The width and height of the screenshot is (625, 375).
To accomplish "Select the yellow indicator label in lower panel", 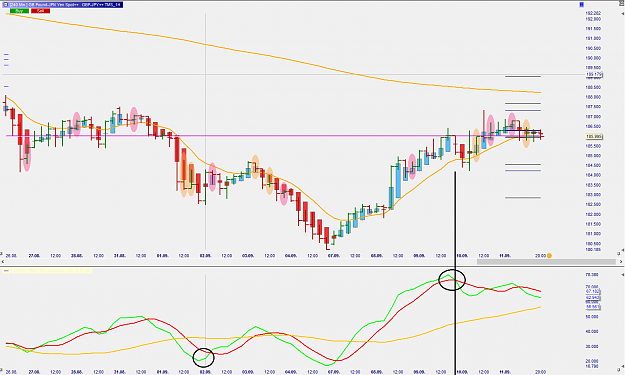I will coord(47,271).
